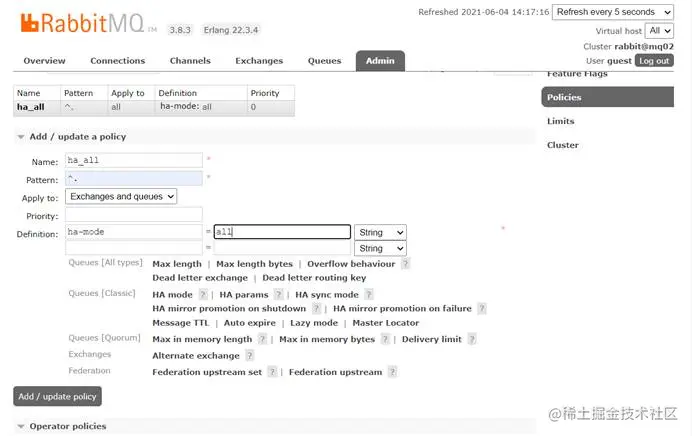The image size is (692, 436).
Task: Open Limits in the admin sidebar
Action: tap(560, 121)
